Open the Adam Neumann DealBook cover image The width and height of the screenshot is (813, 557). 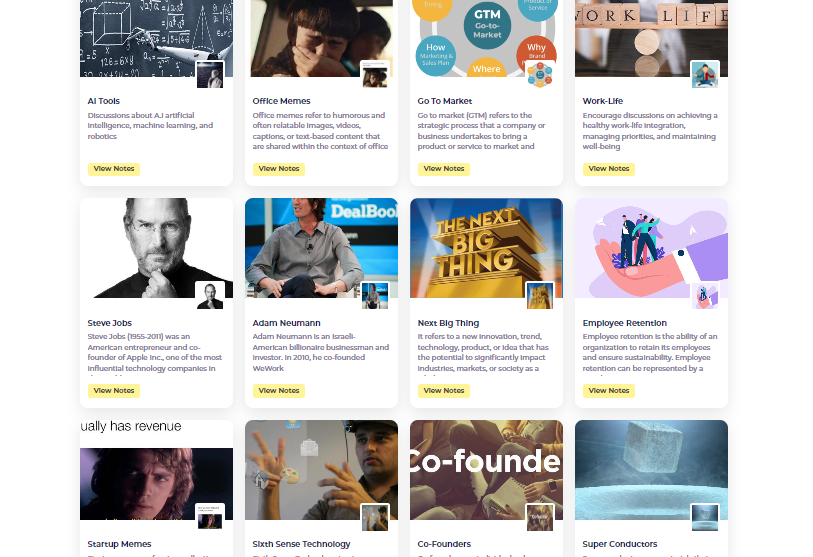[321, 248]
